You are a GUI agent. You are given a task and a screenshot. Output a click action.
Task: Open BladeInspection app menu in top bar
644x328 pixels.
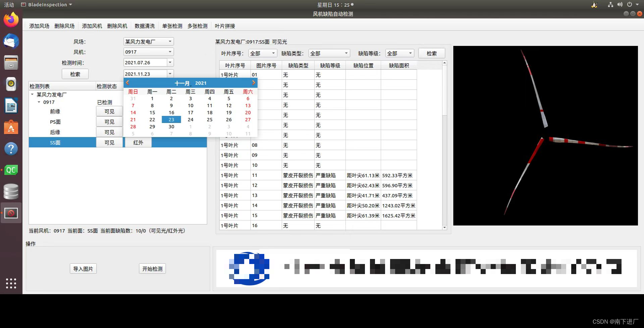point(47,5)
